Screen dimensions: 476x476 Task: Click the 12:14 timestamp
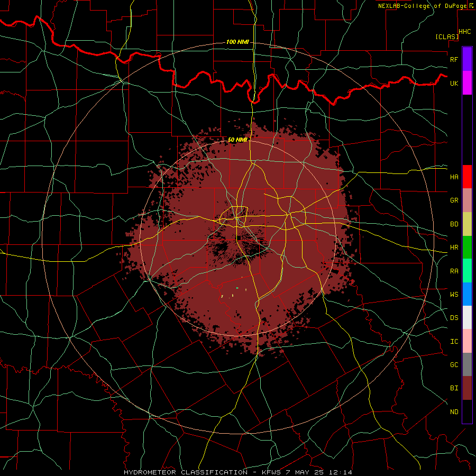341,472
